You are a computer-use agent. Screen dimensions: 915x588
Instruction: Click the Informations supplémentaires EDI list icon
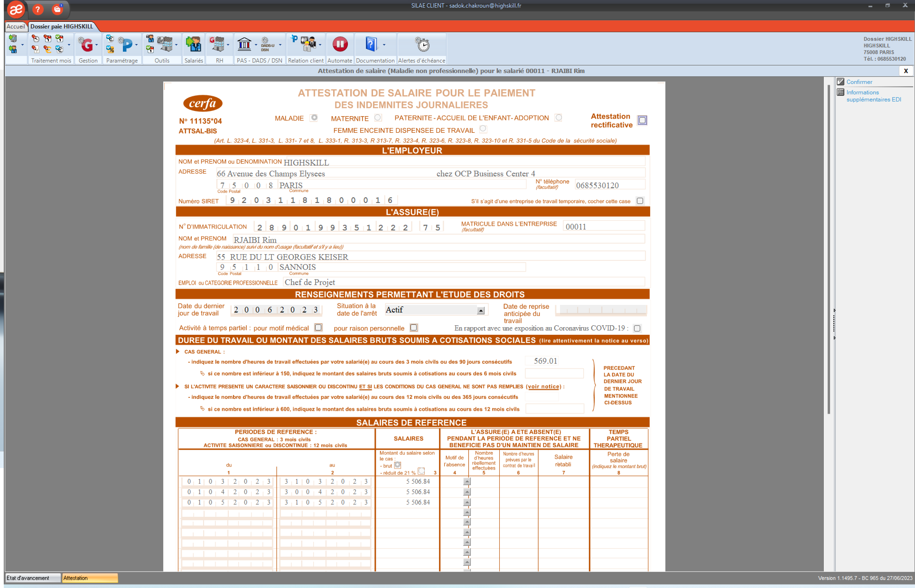click(x=840, y=92)
